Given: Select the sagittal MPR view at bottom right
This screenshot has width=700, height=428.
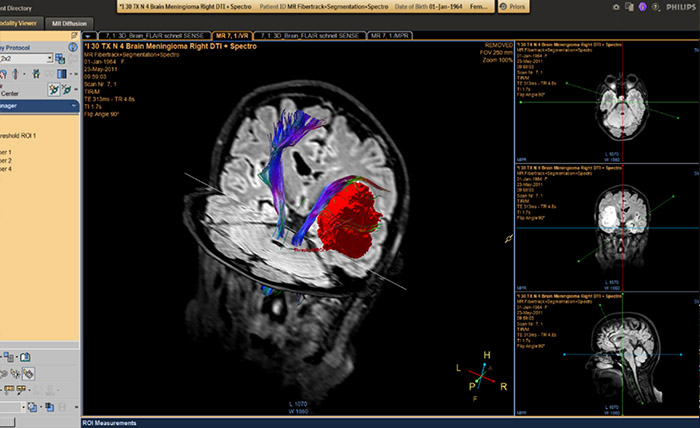Looking at the screenshot, I should 607,353.
